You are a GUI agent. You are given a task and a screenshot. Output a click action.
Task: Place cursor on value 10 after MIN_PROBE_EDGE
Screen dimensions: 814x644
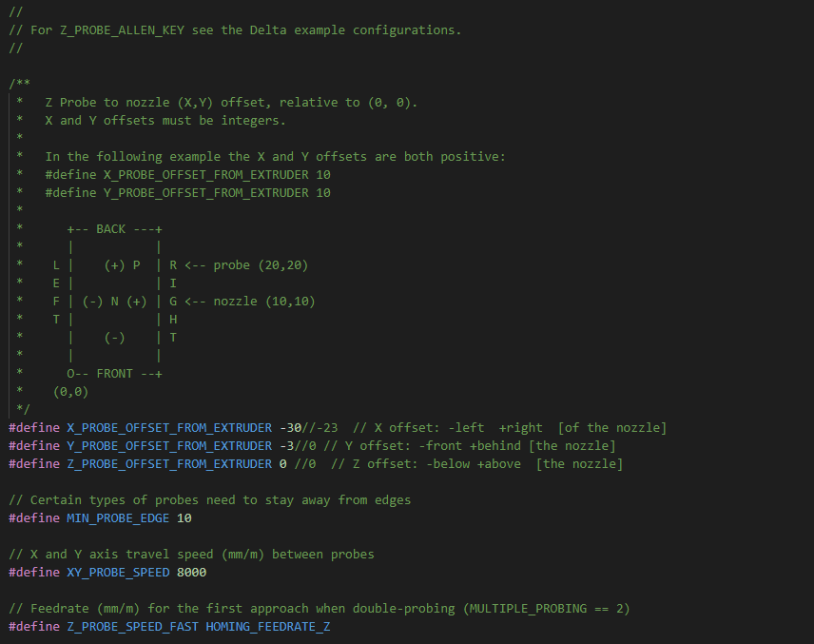pyautogui.click(x=184, y=518)
